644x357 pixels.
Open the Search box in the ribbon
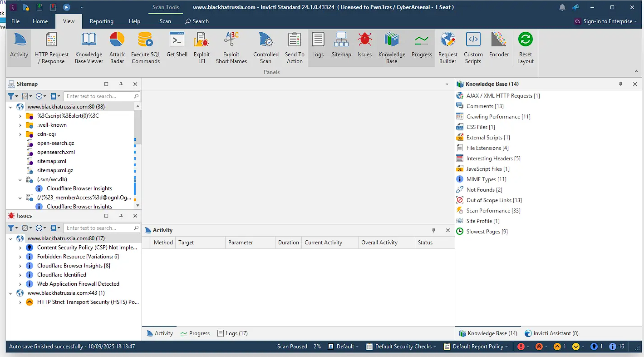pos(197,21)
